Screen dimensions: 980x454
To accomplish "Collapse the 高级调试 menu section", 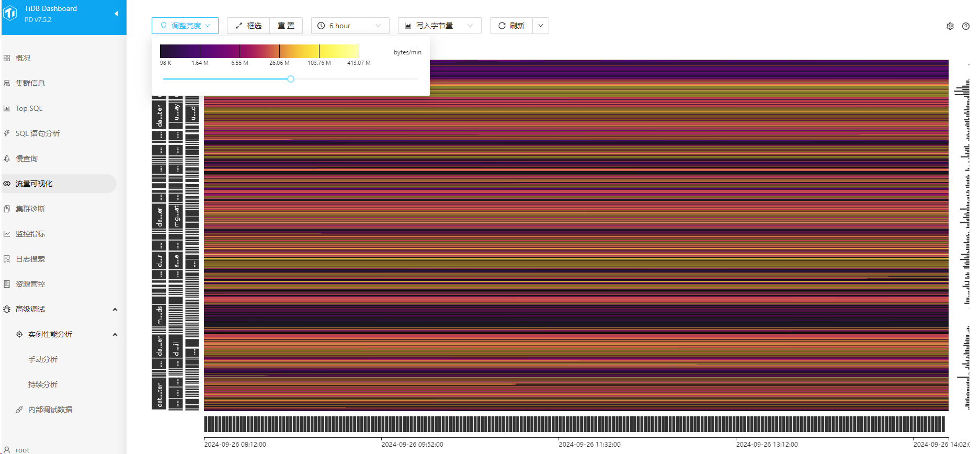I will coord(115,309).
